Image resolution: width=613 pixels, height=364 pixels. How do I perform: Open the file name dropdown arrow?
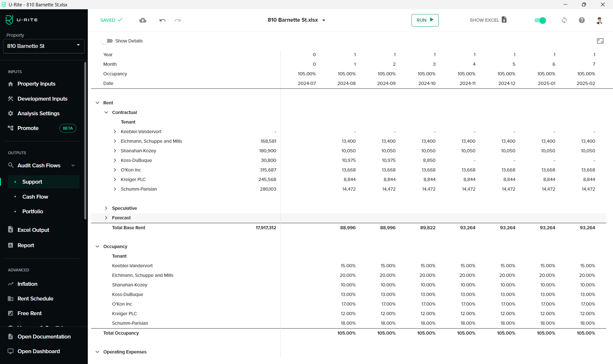[324, 20]
